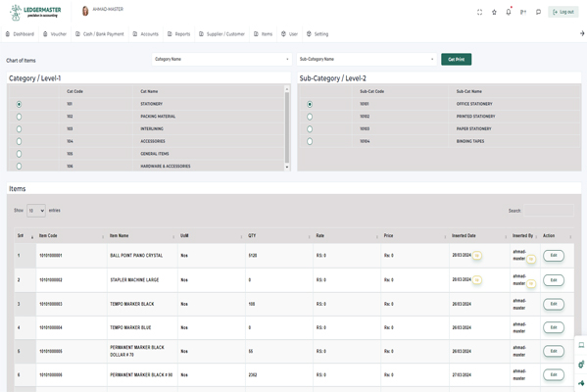Click the LedgerMaster logo
587x392 pixels.
click(35, 13)
